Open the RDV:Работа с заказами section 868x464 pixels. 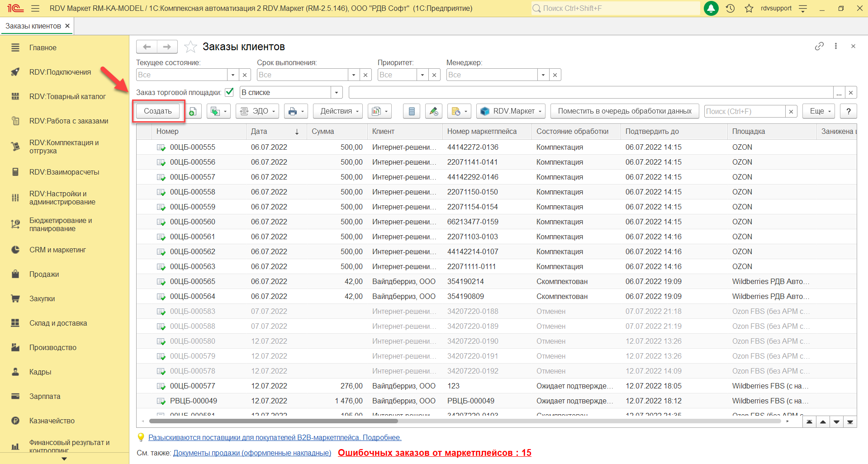click(x=69, y=121)
